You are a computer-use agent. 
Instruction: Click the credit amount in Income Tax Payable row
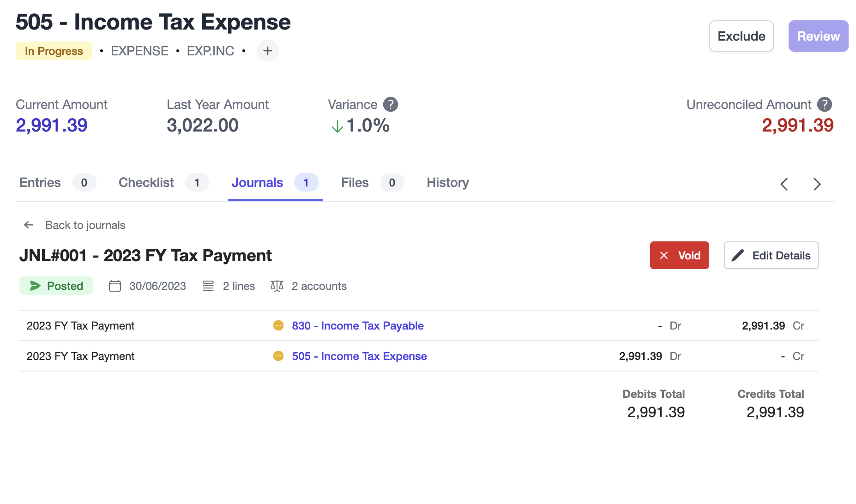click(763, 325)
